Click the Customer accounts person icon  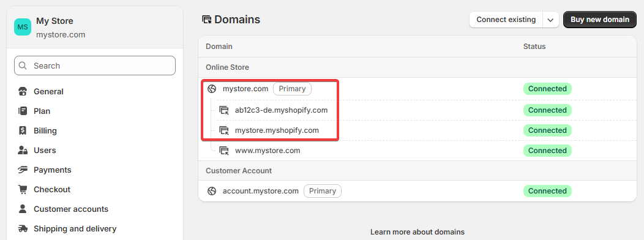click(23, 209)
